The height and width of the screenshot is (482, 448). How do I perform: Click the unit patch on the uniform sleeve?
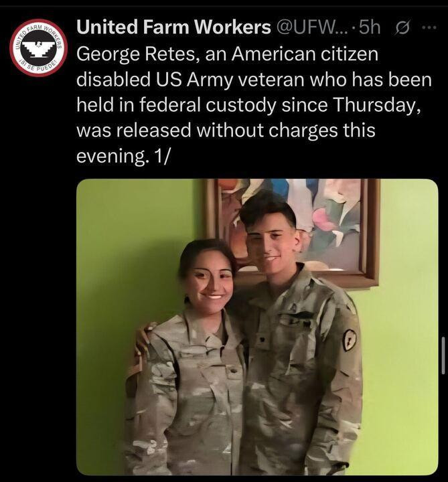click(350, 341)
